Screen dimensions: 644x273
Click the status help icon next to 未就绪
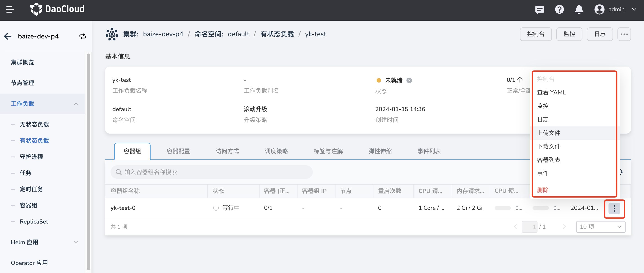click(409, 80)
